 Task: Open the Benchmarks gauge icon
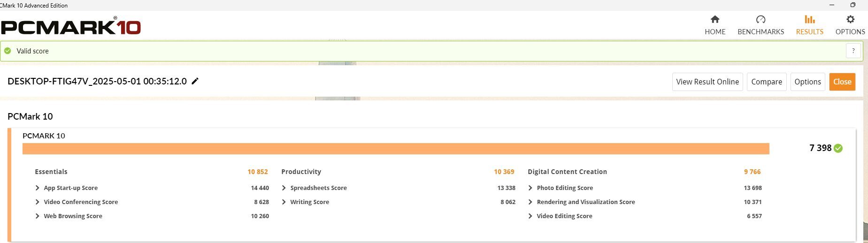pyautogui.click(x=760, y=19)
